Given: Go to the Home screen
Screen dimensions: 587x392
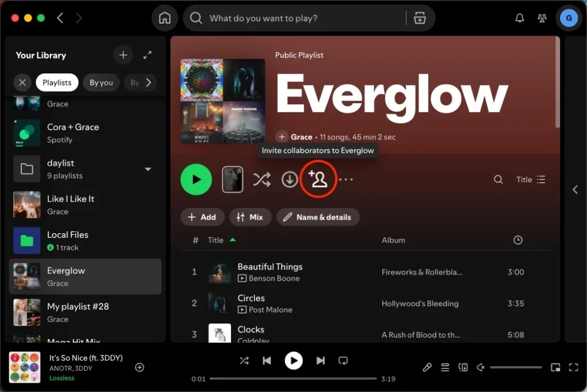Looking at the screenshot, I should (165, 18).
